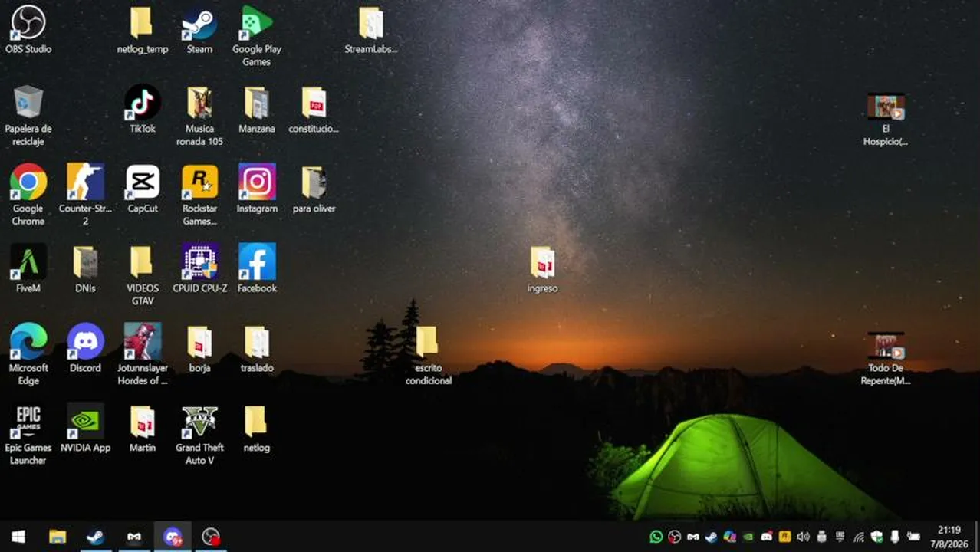Viewport: 980px width, 552px height.
Task: Open Grand Theft Auto V shortcut
Action: click(x=199, y=435)
